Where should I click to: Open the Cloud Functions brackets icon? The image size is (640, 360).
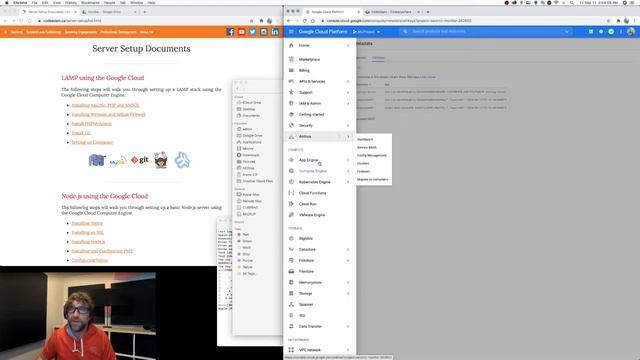tap(291, 193)
